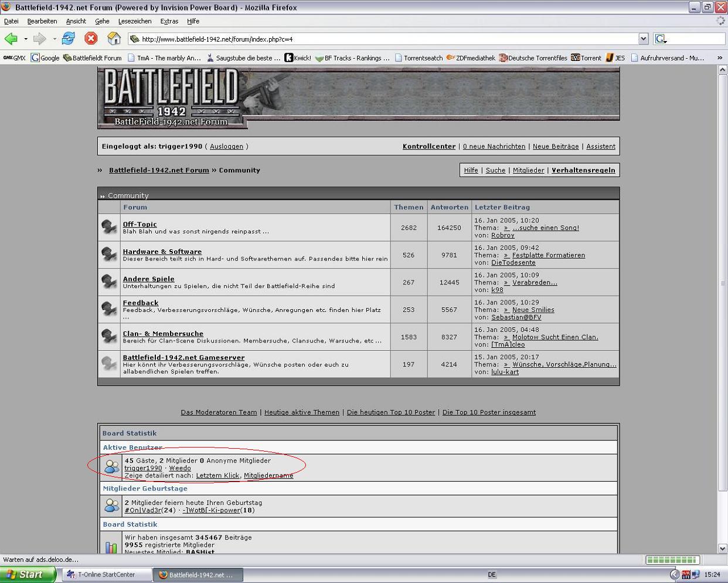Viewport: 728px width, 583px height.
Task: Open the GMX bookmark
Action: (15, 58)
